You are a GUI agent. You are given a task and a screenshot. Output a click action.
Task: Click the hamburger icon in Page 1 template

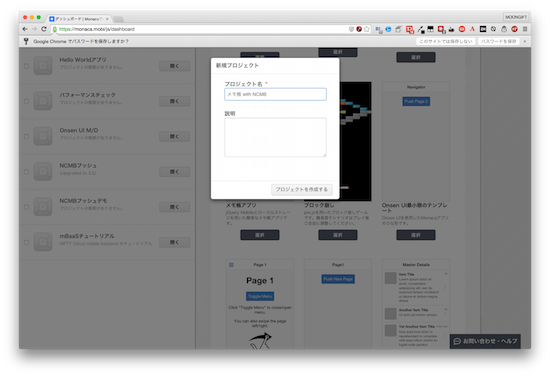[x=231, y=265]
